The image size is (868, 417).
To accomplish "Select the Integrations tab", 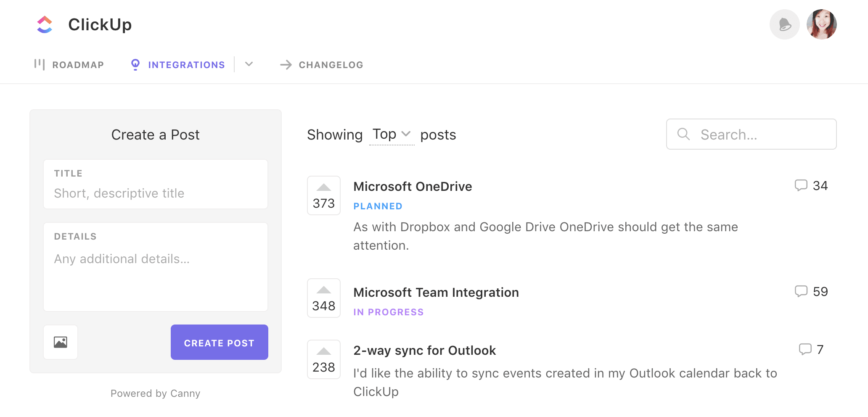I will [178, 65].
